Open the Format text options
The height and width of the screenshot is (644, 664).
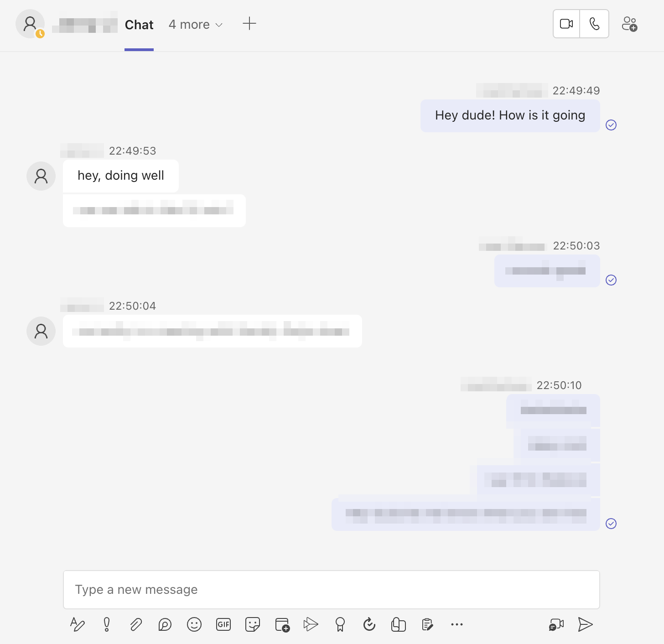point(78,624)
